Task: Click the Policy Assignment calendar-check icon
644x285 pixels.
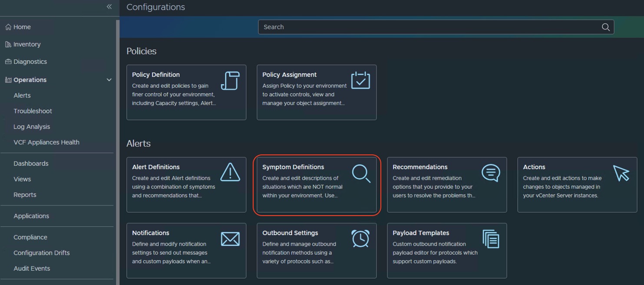Action: tap(360, 81)
